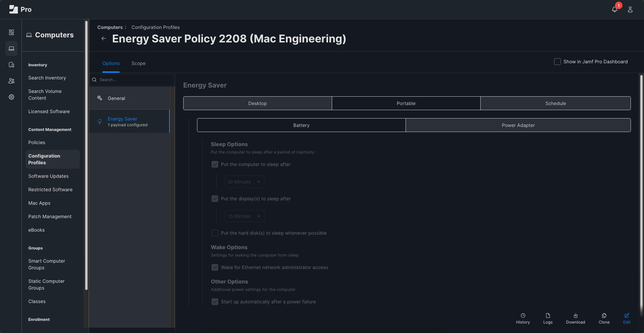Click the Computers breadcrumb

point(110,27)
